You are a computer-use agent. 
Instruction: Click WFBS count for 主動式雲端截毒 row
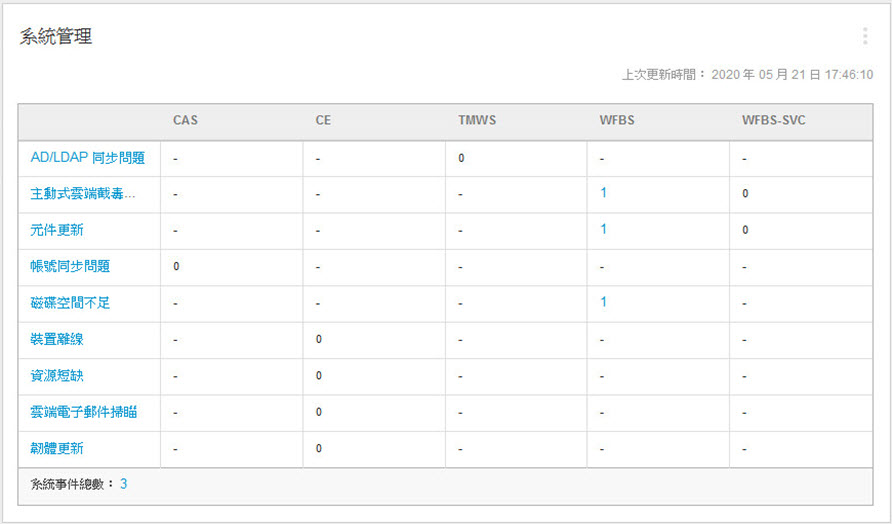[604, 193]
